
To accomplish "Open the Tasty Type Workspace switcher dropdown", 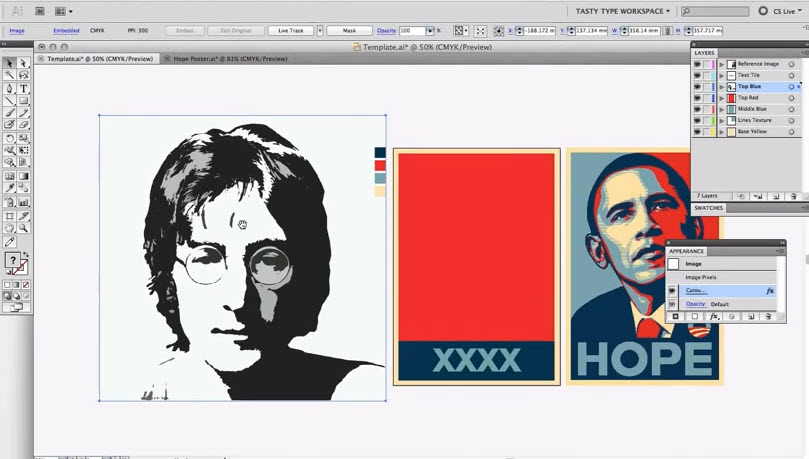I will coord(623,11).
